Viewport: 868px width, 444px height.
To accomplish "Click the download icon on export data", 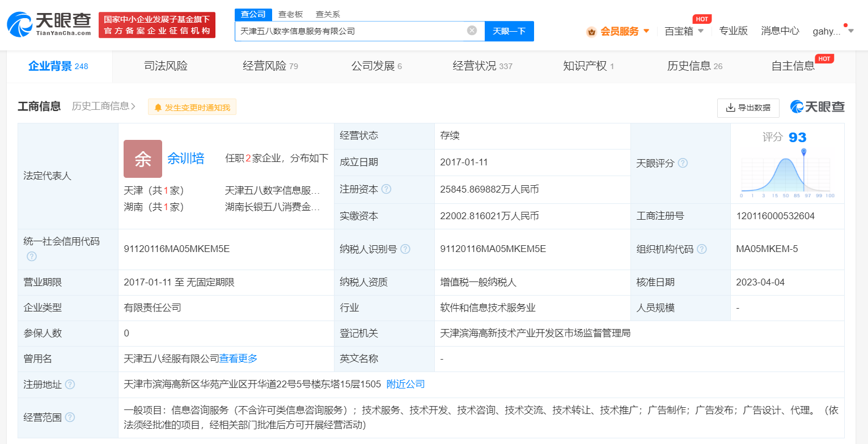I will pos(730,108).
